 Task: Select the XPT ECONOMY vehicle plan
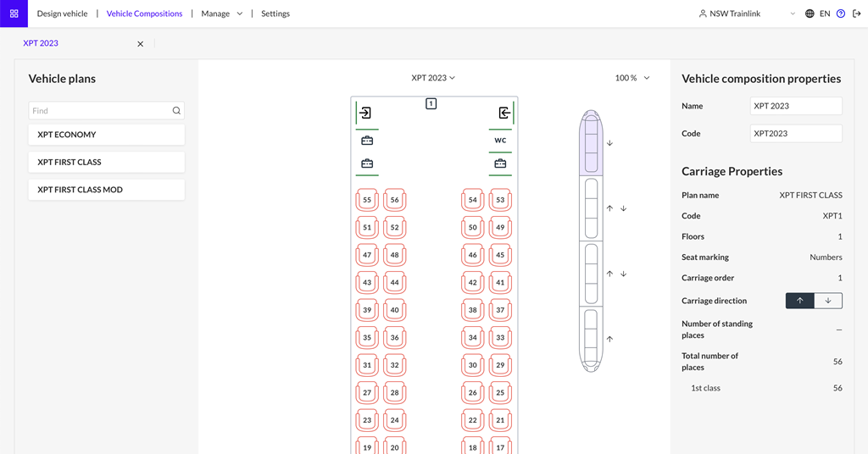[106, 135]
